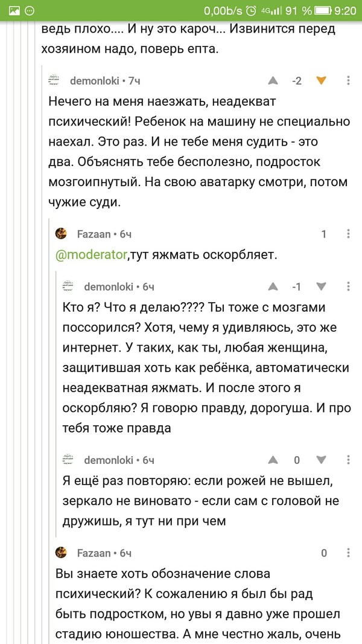The width and height of the screenshot is (362, 644).
Task: Upvote demonloki's comment rated -1
Action: pos(273,286)
